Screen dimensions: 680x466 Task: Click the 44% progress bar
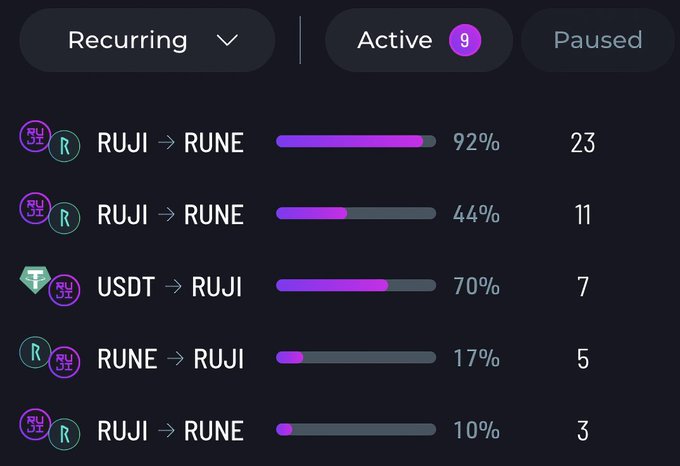point(356,214)
